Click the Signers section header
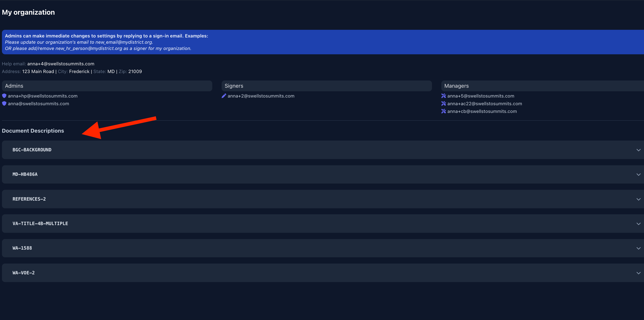The height and width of the screenshot is (320, 644). (x=234, y=86)
